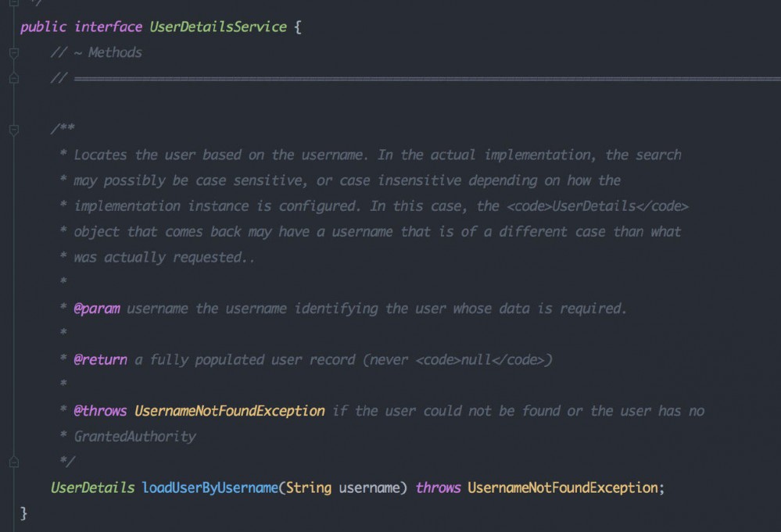The image size is (781, 532).
Task: Click the topmost gutter fold marker
Action: tap(13, 3)
